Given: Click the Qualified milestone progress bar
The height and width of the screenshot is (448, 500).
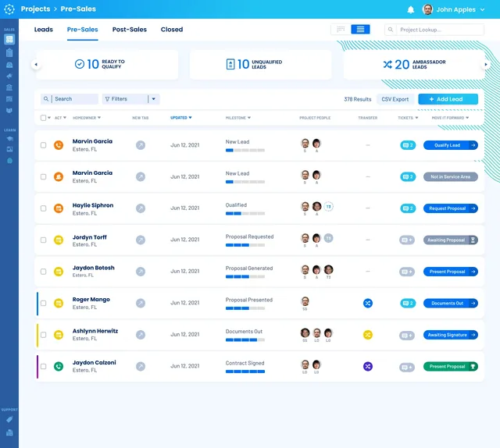Looking at the screenshot, I should click(245, 214).
